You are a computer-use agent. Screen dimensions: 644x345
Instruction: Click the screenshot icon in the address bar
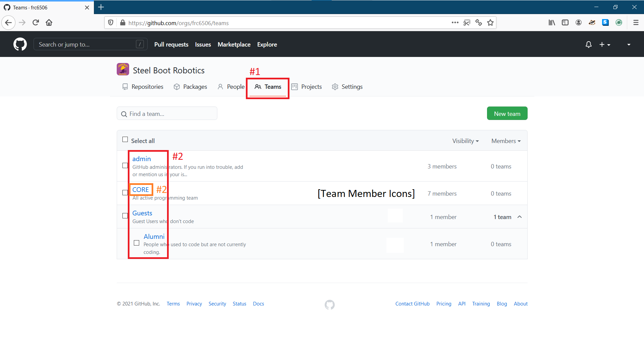(x=467, y=23)
